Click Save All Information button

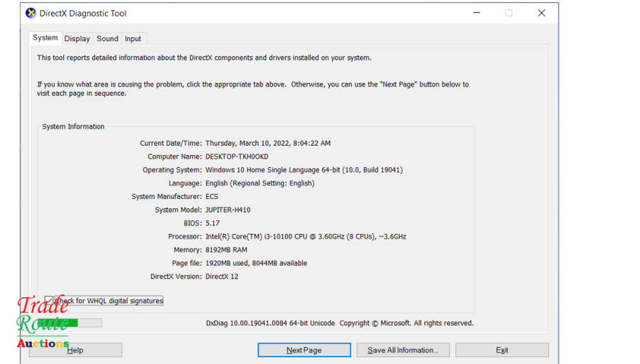(402, 350)
